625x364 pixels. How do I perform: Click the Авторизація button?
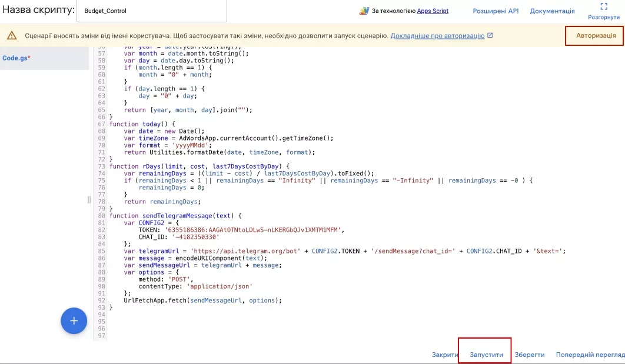596,35
